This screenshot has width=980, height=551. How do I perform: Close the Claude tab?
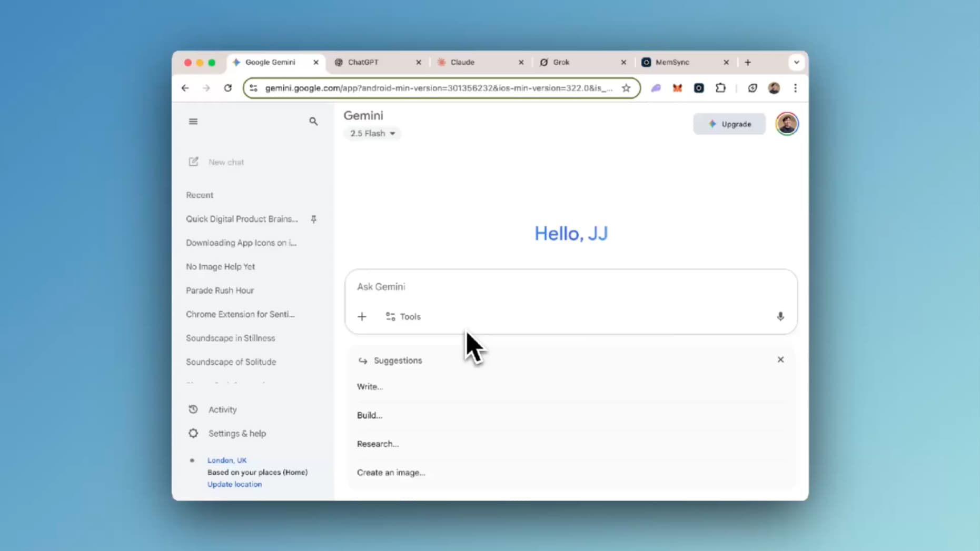pyautogui.click(x=521, y=63)
